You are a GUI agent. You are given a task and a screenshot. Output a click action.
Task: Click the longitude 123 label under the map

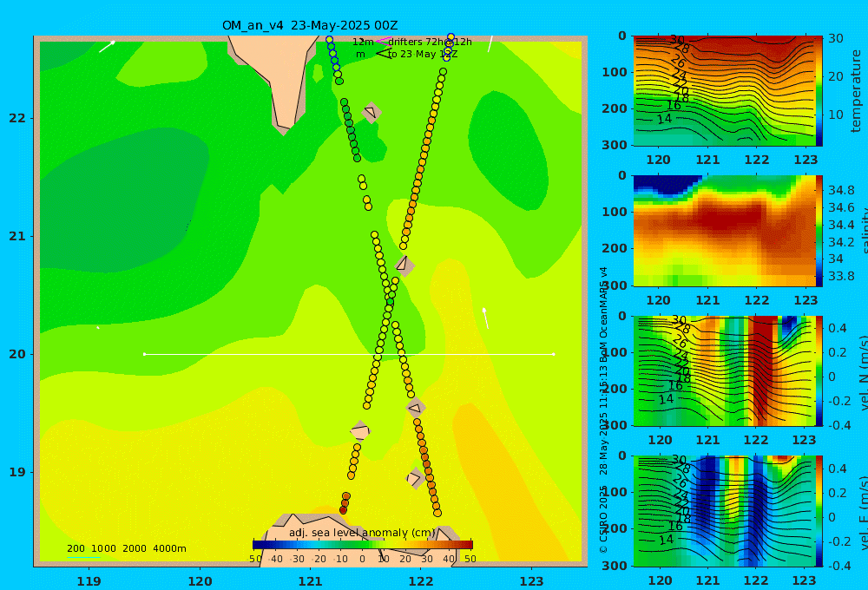click(532, 581)
